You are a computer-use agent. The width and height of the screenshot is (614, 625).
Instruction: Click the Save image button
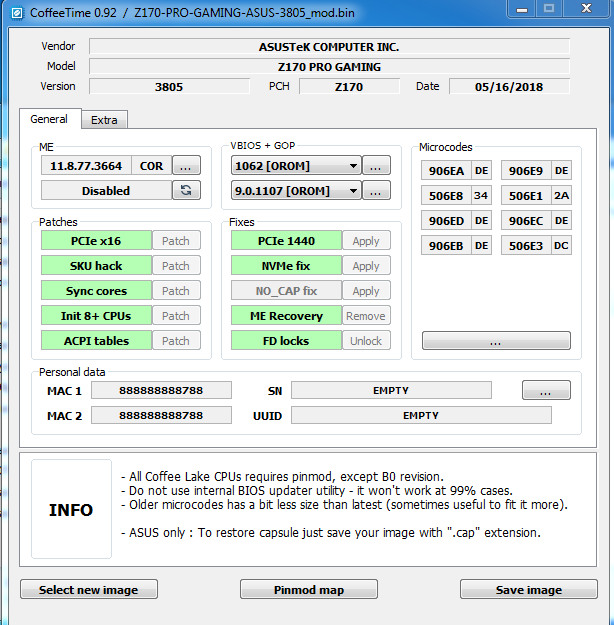click(x=529, y=589)
